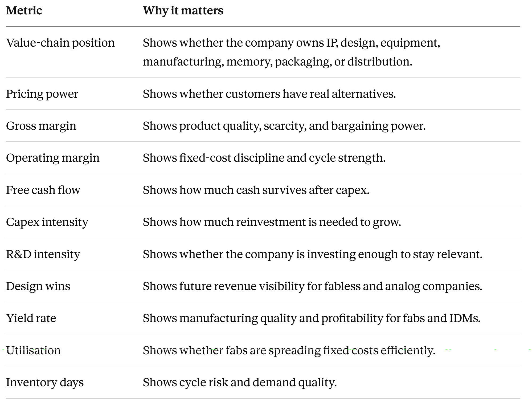
Task: Select the Value-chain position cell
Action: pos(60,43)
